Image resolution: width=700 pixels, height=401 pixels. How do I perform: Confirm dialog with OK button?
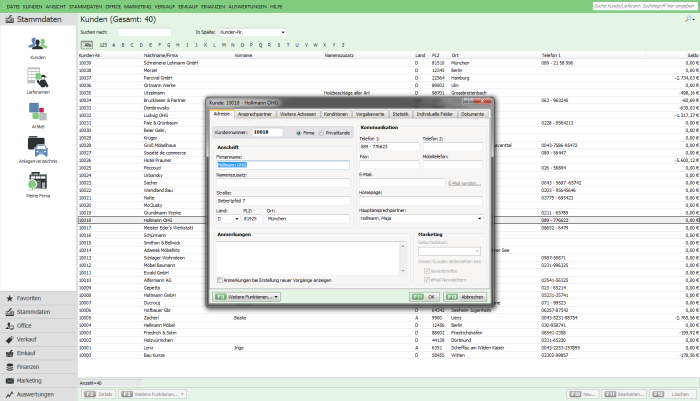[425, 297]
